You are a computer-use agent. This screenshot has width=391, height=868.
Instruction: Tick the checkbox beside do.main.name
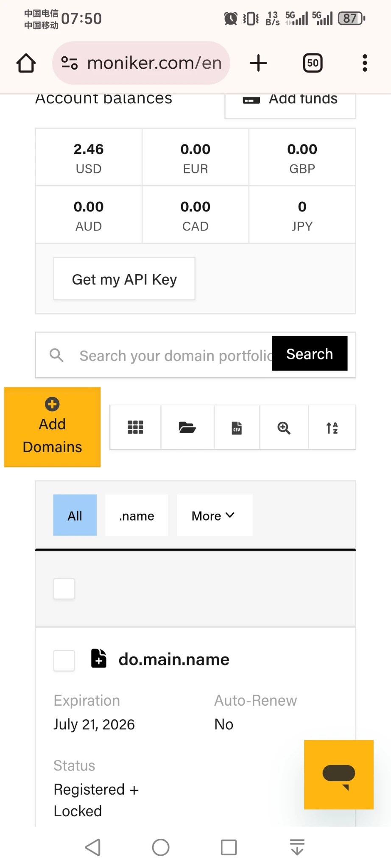tap(64, 660)
